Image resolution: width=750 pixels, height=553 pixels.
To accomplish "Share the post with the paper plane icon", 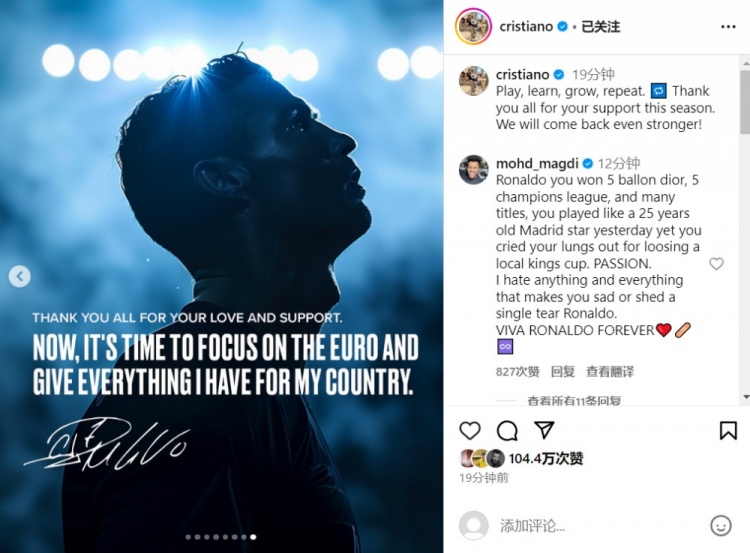I will [544, 430].
